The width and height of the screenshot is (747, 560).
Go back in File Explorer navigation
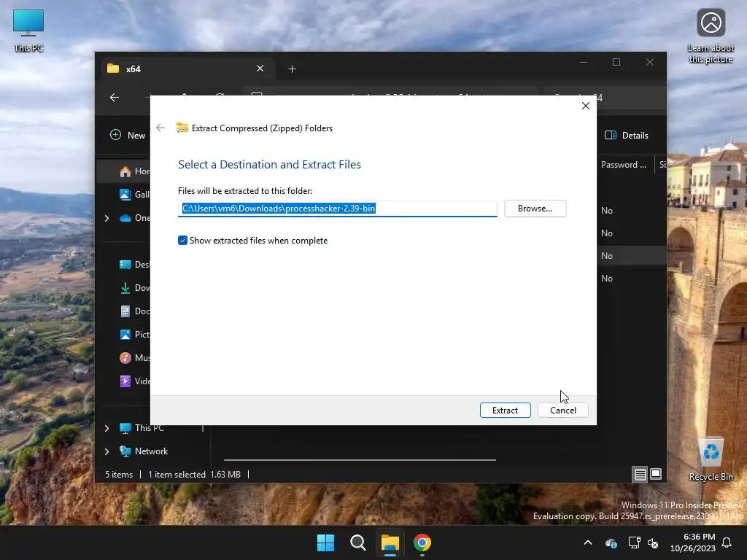point(115,98)
